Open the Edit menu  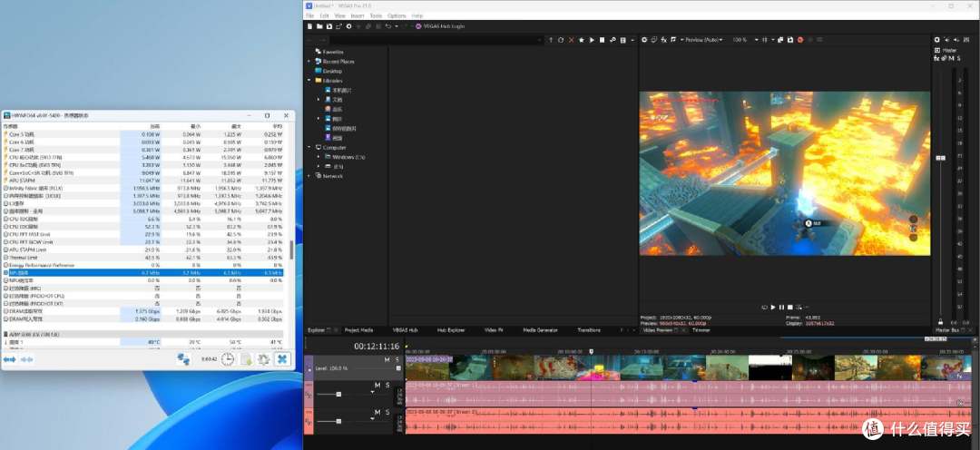[x=324, y=15]
